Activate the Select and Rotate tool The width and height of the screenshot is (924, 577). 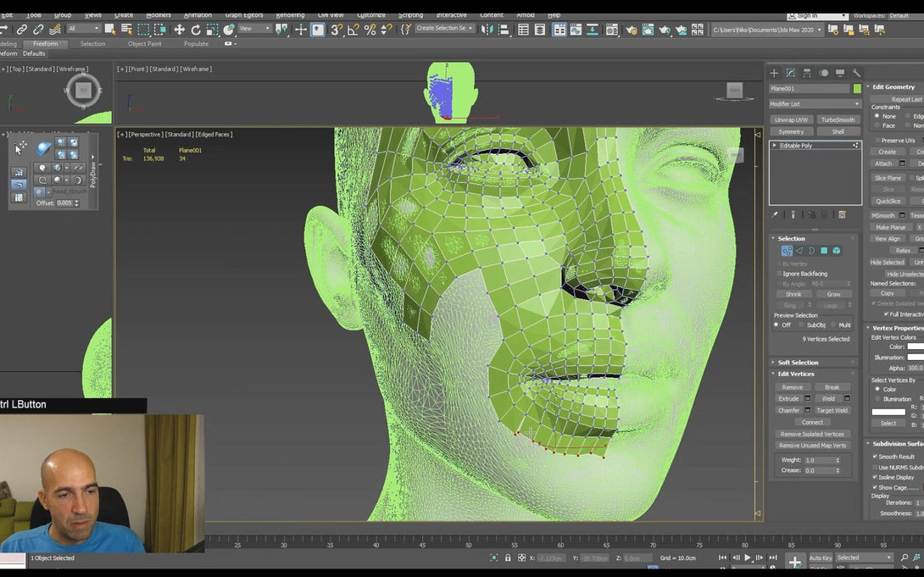pos(196,29)
